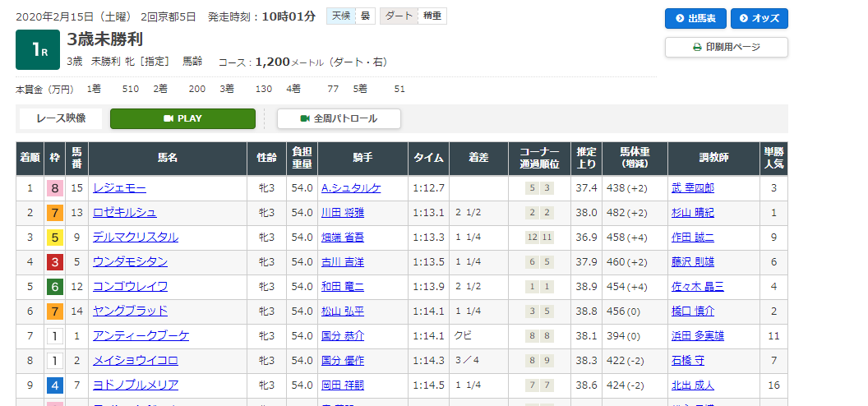This screenshot has width=868, height=406.
Task: Open trainer 藤沢 則雄 link
Action: [692, 262]
